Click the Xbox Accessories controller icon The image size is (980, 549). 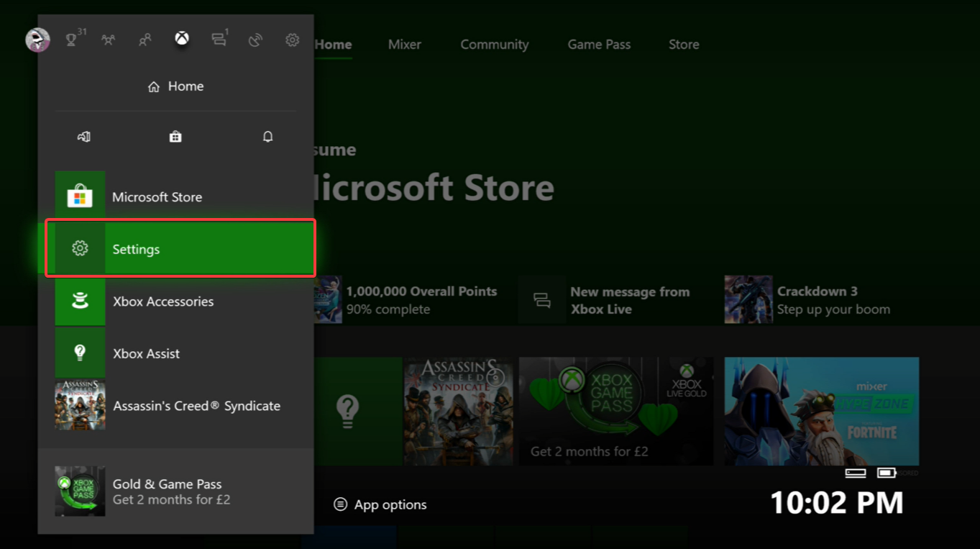click(x=81, y=301)
